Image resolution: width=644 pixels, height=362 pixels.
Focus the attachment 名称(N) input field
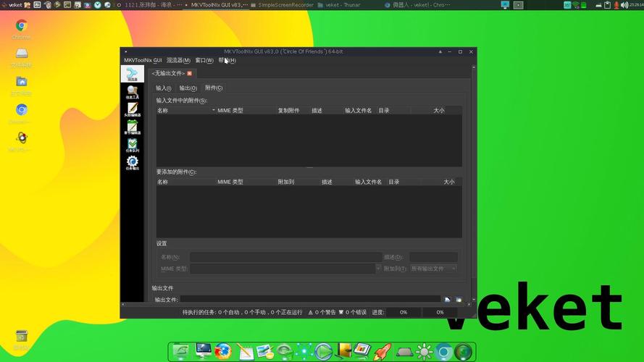click(x=286, y=257)
